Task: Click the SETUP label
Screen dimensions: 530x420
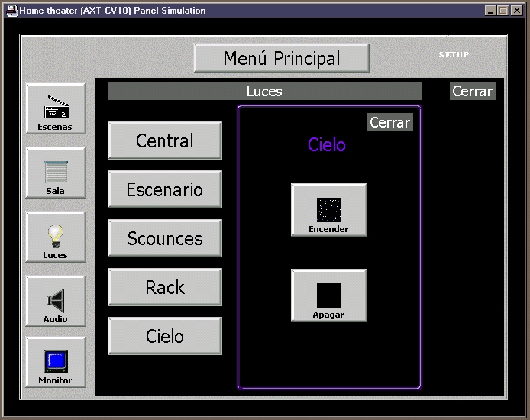Action: coord(454,55)
